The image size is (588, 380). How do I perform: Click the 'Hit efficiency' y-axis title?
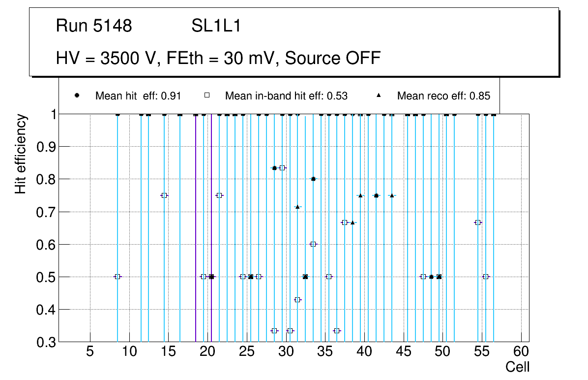coord(20,154)
